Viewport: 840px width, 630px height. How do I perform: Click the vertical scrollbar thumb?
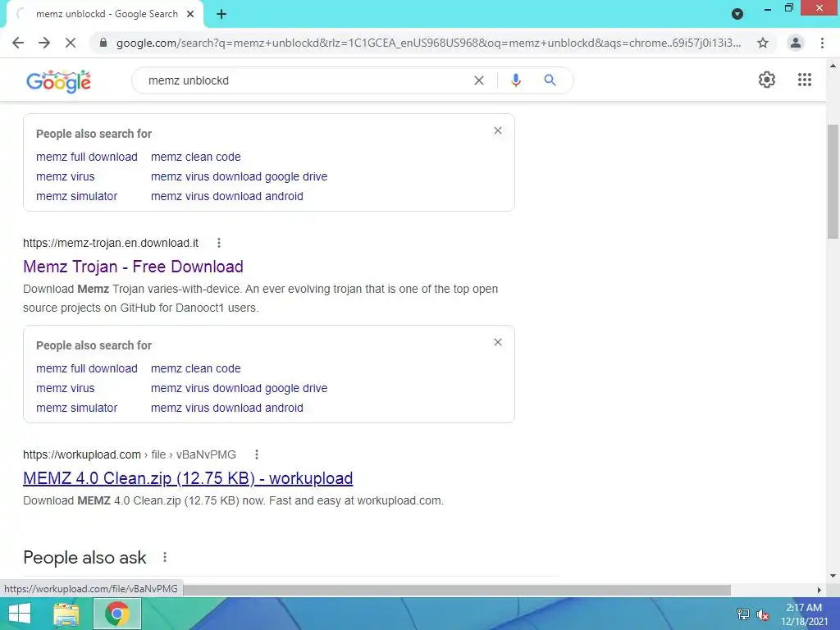[x=833, y=181]
